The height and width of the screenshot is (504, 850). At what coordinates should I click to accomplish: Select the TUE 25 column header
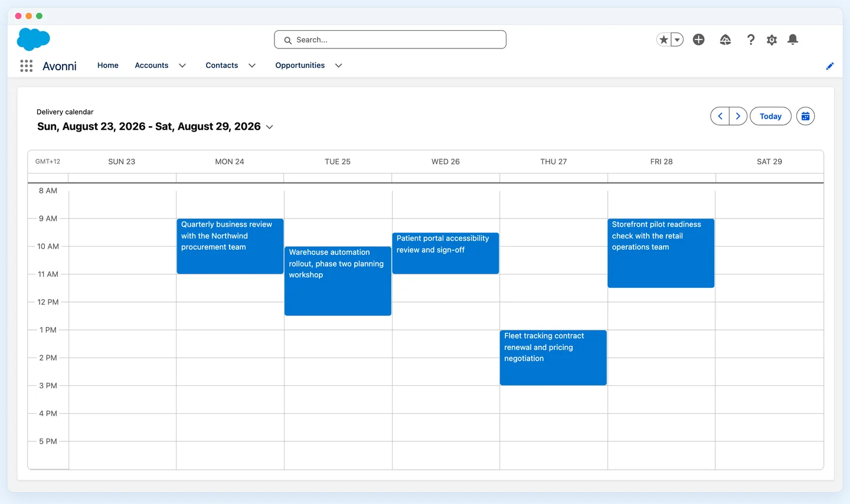click(338, 162)
